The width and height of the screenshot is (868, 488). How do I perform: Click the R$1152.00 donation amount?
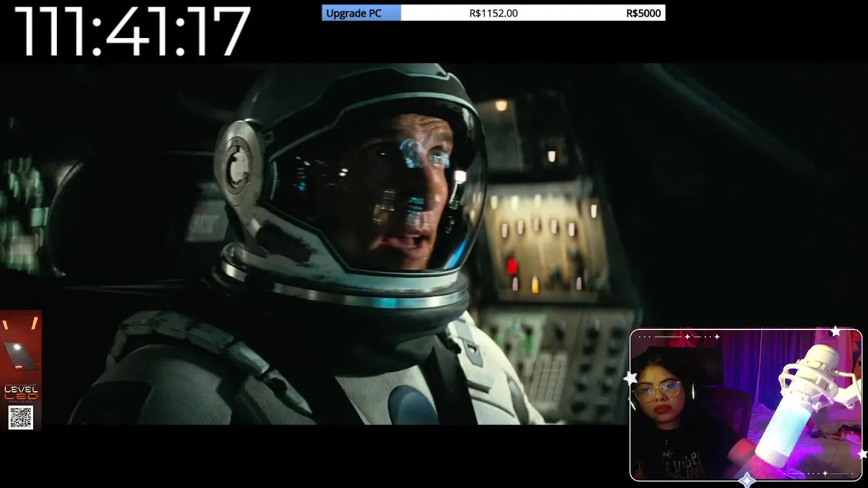[493, 13]
